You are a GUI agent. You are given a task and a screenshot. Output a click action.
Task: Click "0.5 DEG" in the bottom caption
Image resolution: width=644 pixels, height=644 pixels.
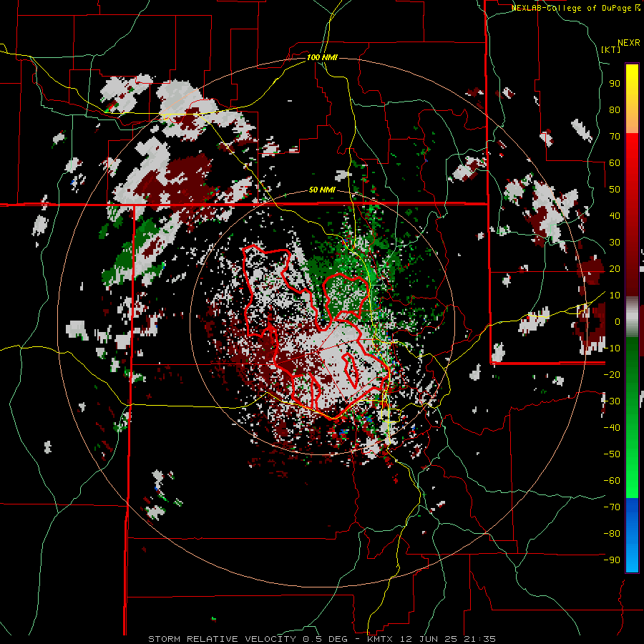(326, 639)
